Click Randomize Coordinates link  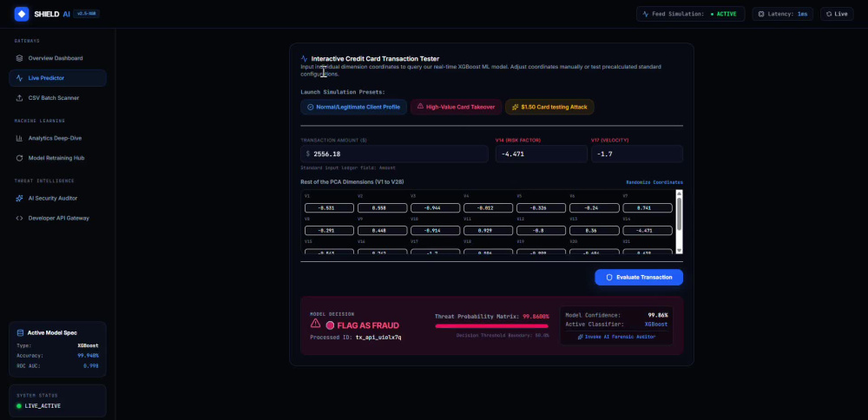coord(654,182)
